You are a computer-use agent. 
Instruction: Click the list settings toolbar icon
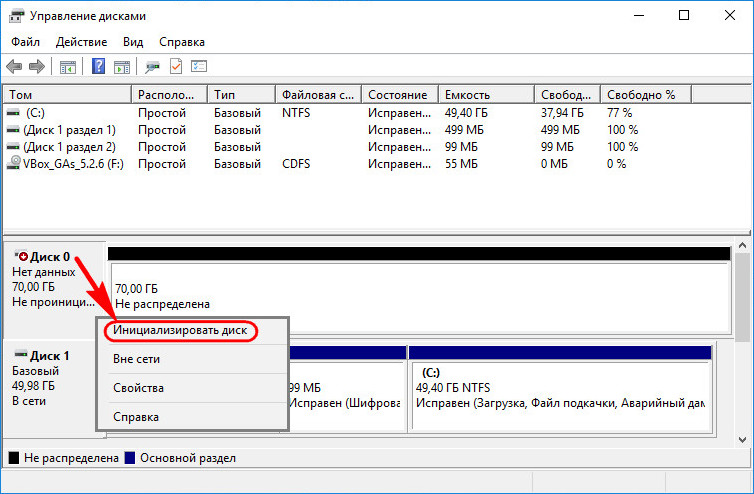point(199,66)
